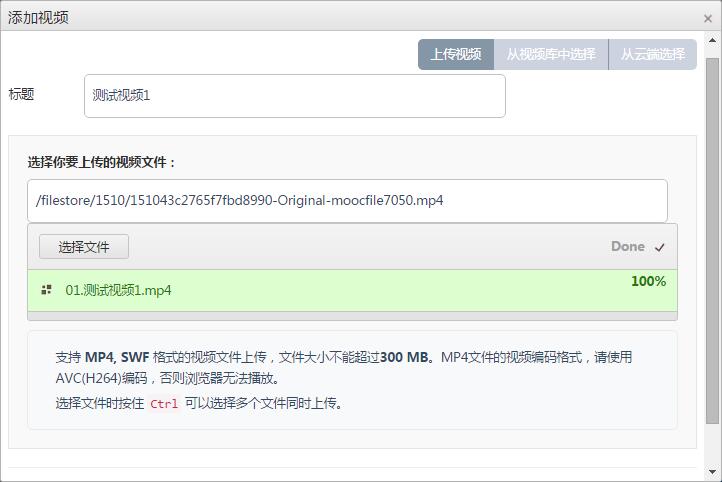Click the 添加视频 dialog title
The height and width of the screenshot is (482, 722).
coord(38,18)
